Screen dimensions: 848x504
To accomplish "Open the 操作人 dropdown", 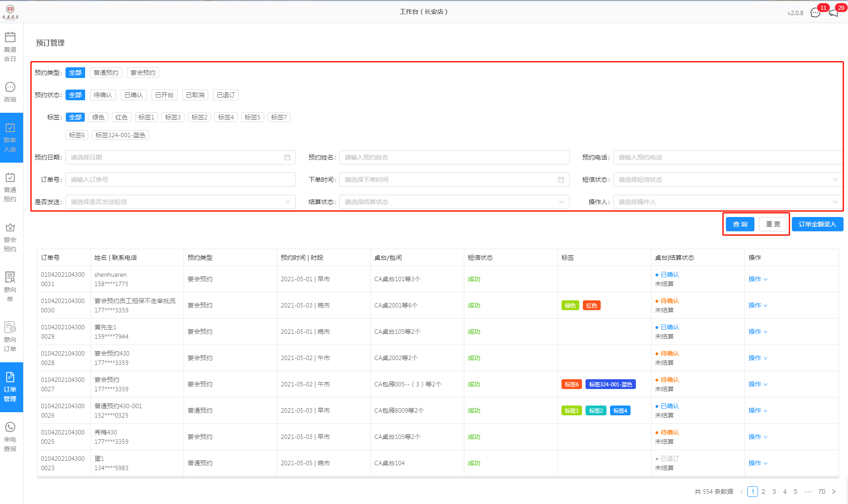I will point(728,202).
